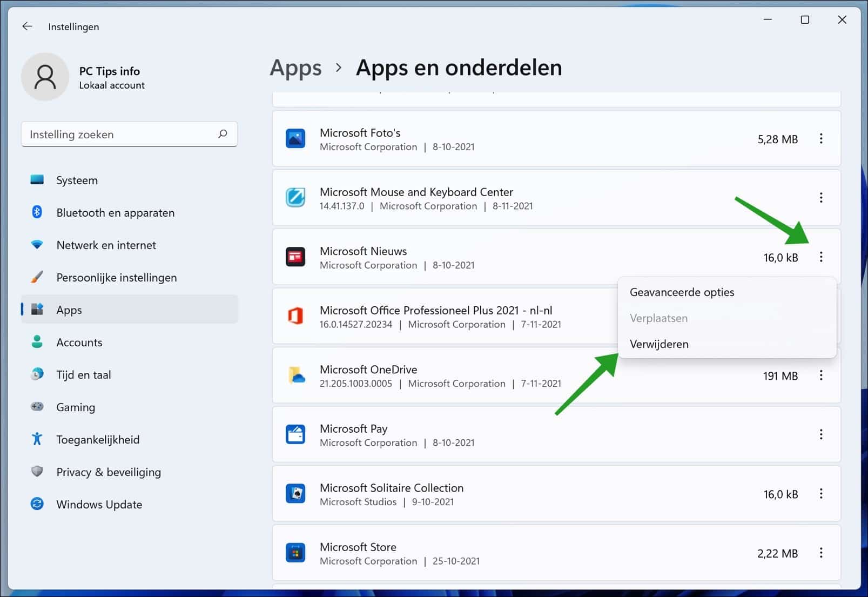Go to Netwerk en internet
This screenshot has width=868, height=597.
(129, 245)
